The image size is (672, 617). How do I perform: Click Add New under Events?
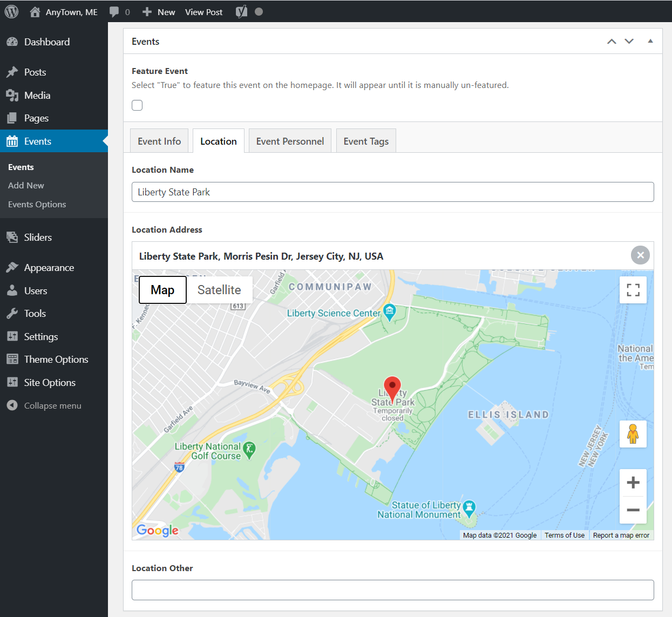(x=26, y=185)
